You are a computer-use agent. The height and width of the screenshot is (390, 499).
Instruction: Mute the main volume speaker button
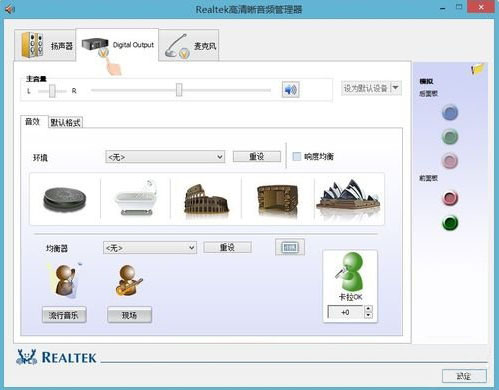click(x=290, y=90)
